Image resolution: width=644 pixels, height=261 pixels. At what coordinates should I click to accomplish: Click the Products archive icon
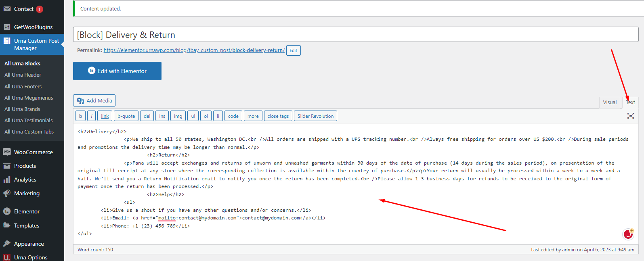click(x=7, y=166)
